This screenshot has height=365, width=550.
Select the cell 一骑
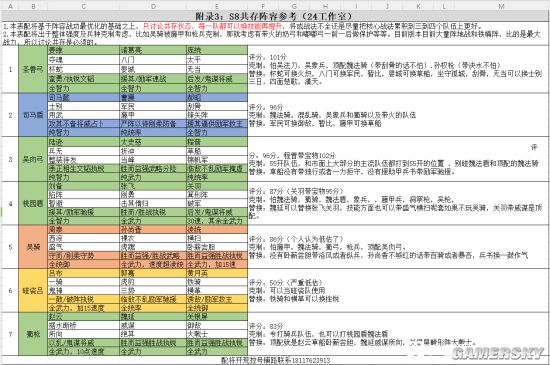pos(83,282)
